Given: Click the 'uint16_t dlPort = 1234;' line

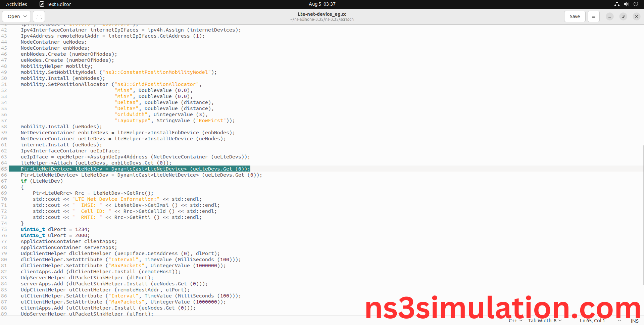Looking at the screenshot, I should [x=55, y=229].
